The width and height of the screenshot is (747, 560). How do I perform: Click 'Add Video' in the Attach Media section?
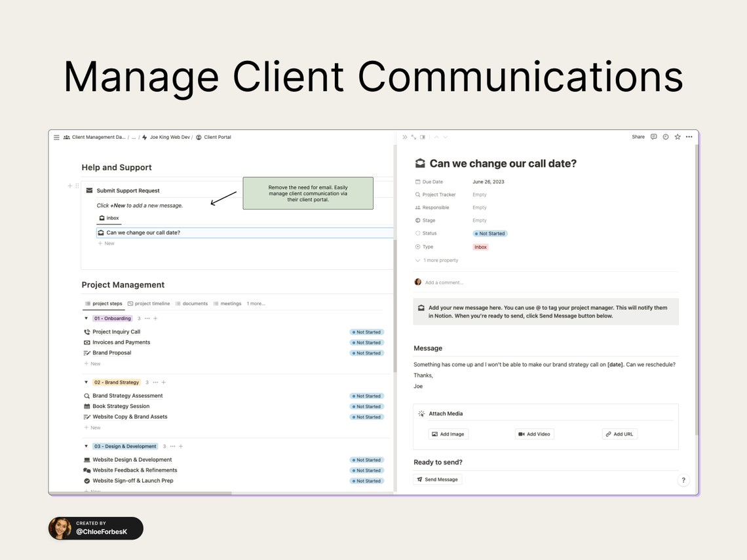(x=534, y=434)
